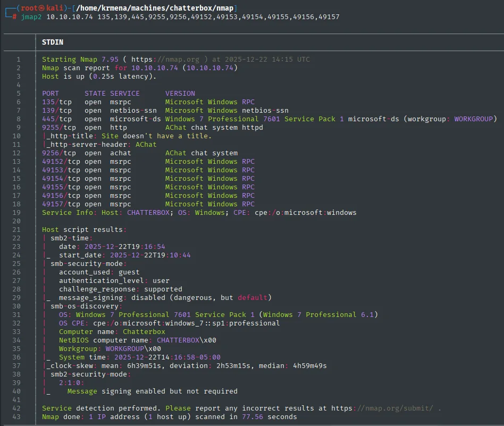Click the 'authentication_level: user' line

point(114,281)
